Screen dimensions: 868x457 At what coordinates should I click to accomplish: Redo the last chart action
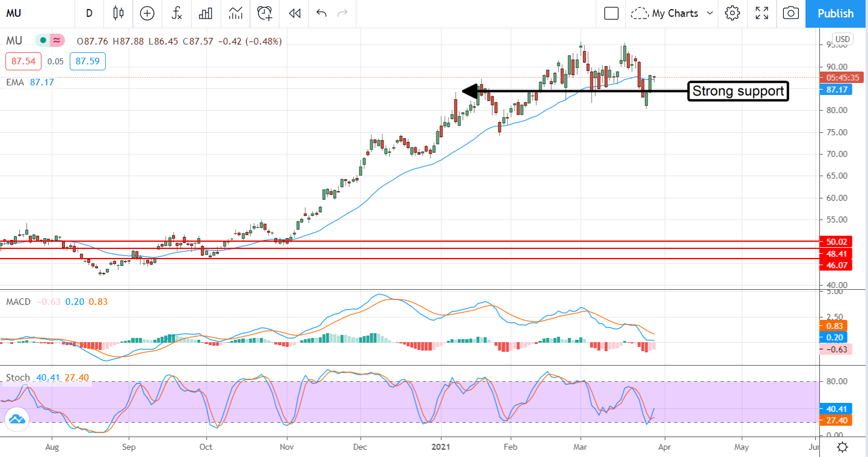coord(343,13)
